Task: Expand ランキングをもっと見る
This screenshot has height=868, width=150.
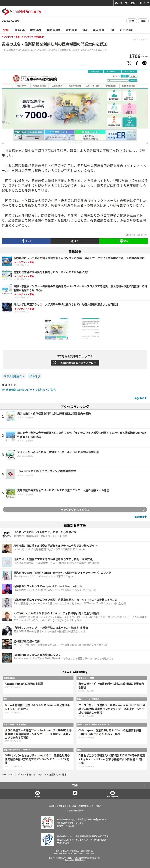Action: [75, 509]
